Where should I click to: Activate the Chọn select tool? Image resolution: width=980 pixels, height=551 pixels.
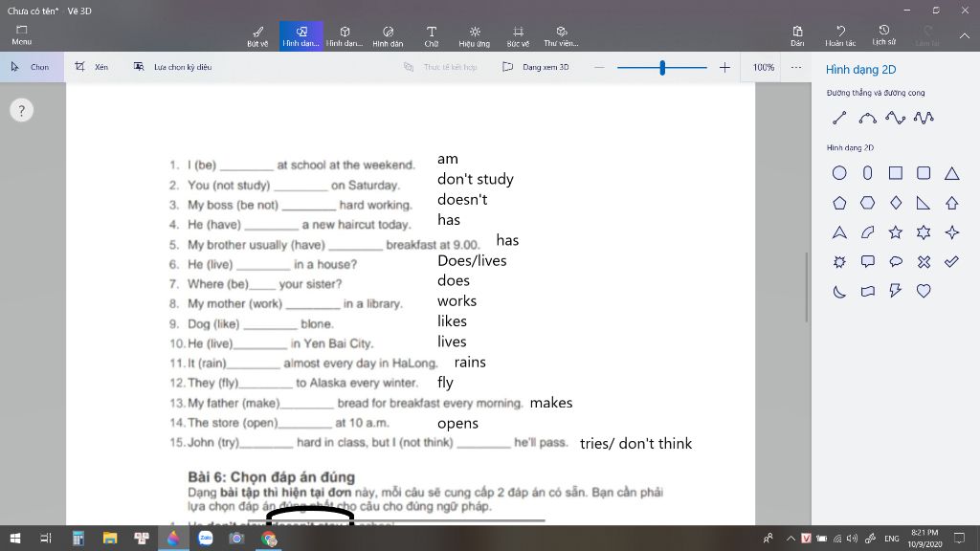click(x=32, y=67)
